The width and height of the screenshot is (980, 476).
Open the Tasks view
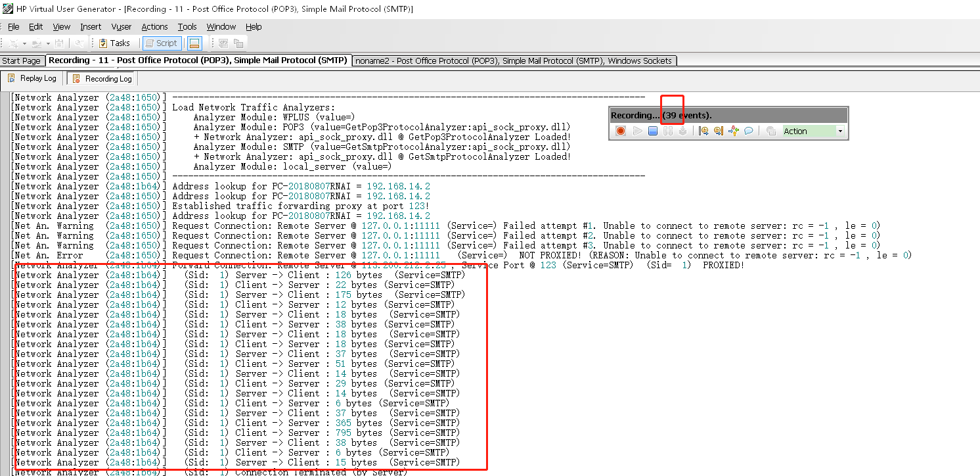[x=114, y=43]
